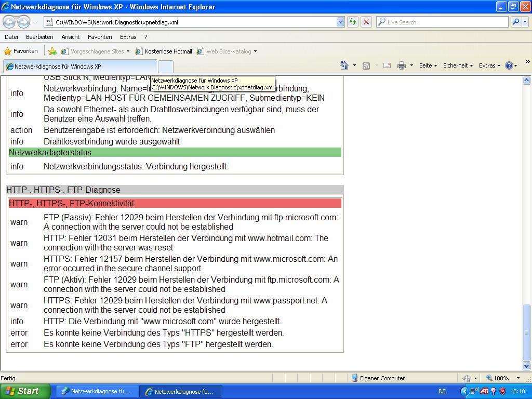Image resolution: width=532 pixels, height=399 pixels.
Task: Open a new blank tab
Action: [x=166, y=66]
